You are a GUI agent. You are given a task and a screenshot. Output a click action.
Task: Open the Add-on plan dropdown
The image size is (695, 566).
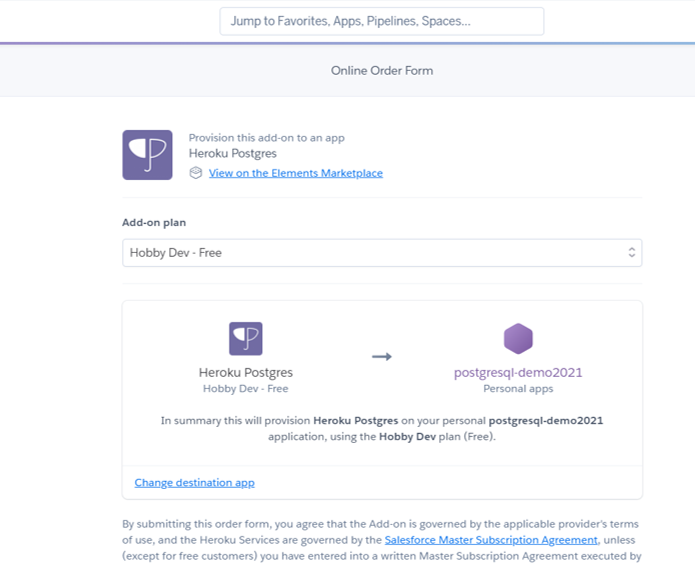[382, 253]
